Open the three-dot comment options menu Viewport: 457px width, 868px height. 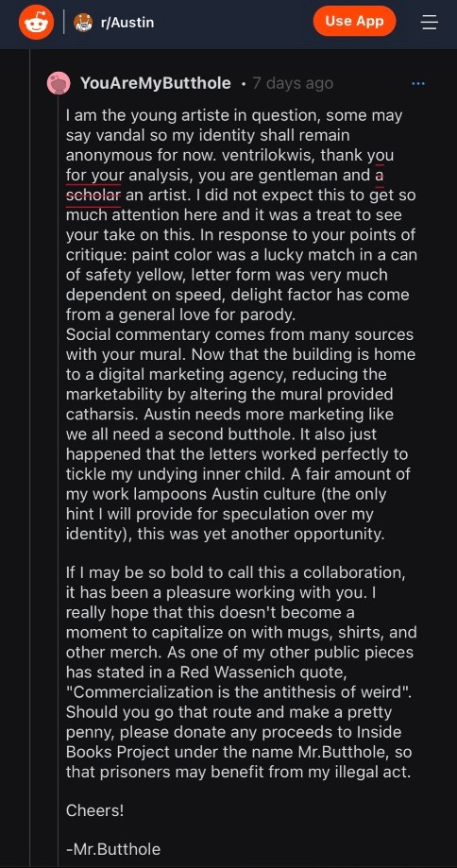tap(418, 84)
